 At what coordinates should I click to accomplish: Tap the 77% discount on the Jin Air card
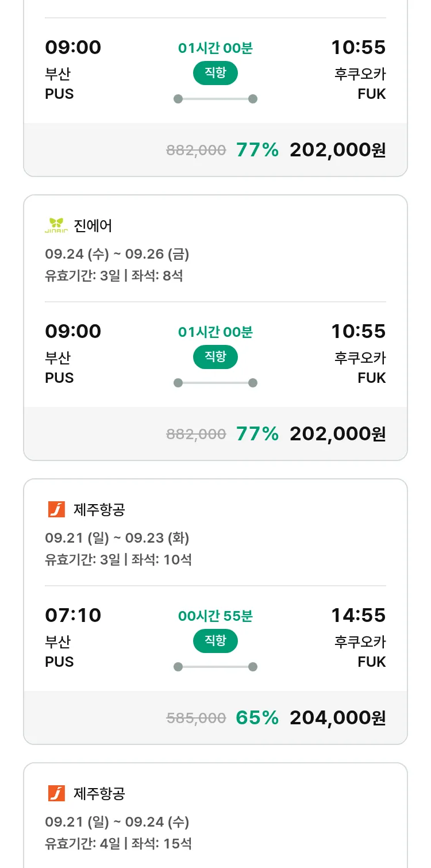coord(257,433)
